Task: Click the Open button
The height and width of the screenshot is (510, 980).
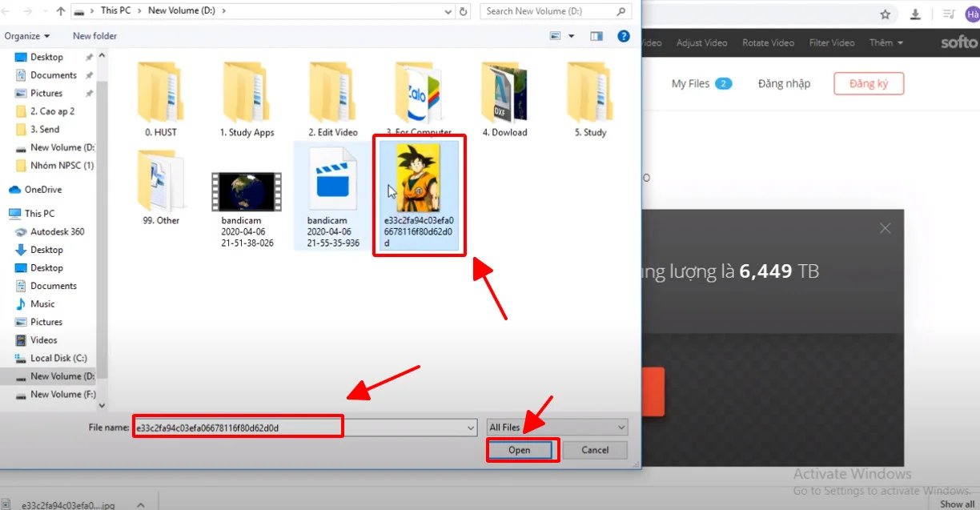Action: pyautogui.click(x=520, y=450)
